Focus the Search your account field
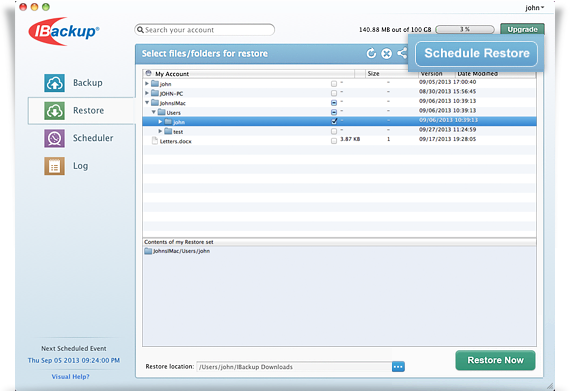Image resolution: width=570 pixels, height=391 pixels. click(205, 30)
